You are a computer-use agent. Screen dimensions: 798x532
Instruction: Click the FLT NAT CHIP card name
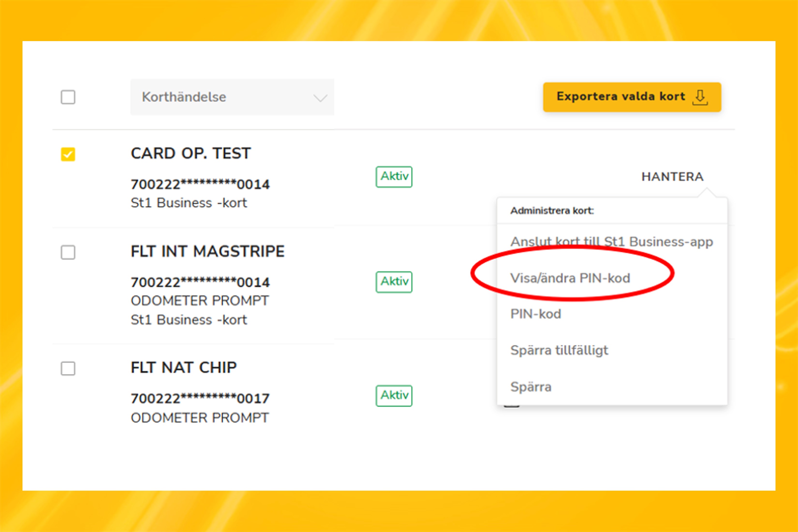pos(184,368)
